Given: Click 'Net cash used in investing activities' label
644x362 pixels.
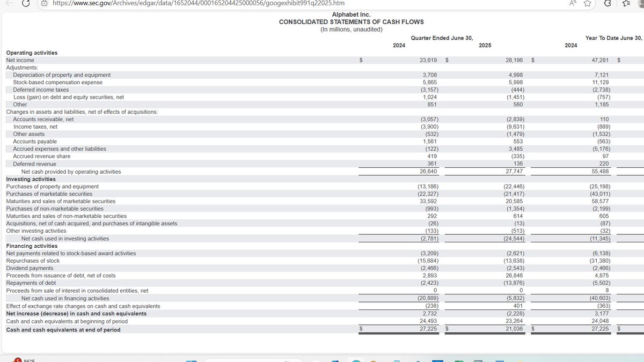Looking at the screenshot, I should click(x=65, y=239).
